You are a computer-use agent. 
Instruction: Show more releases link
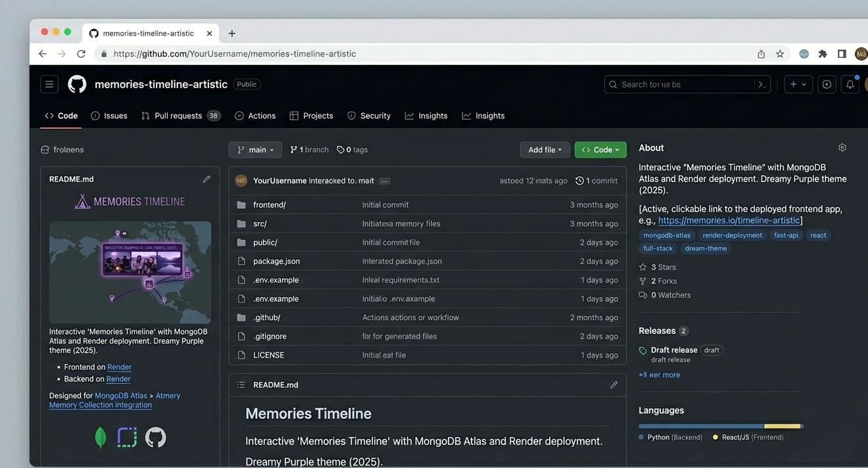coord(660,375)
